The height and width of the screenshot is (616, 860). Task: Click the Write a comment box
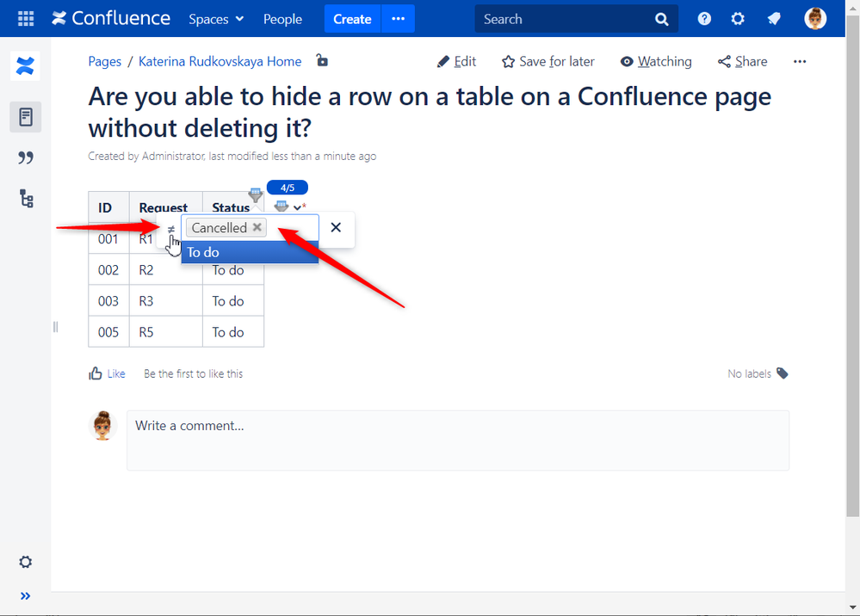pos(458,440)
